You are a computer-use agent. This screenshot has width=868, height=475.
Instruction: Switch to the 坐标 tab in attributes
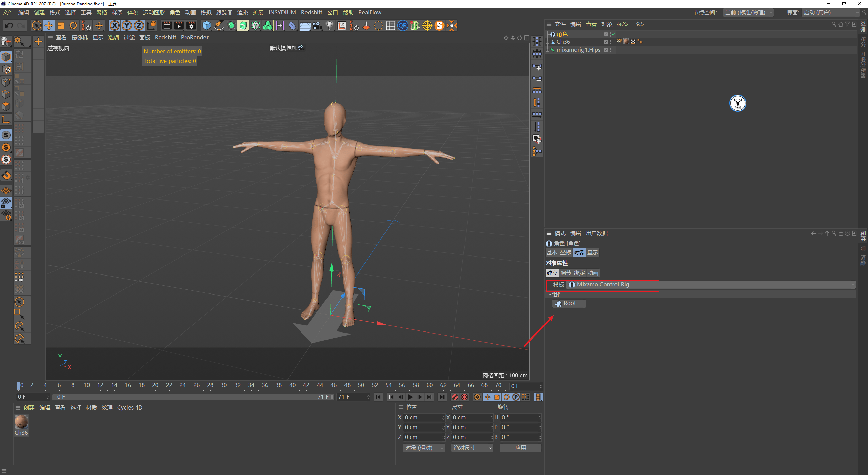(565, 252)
